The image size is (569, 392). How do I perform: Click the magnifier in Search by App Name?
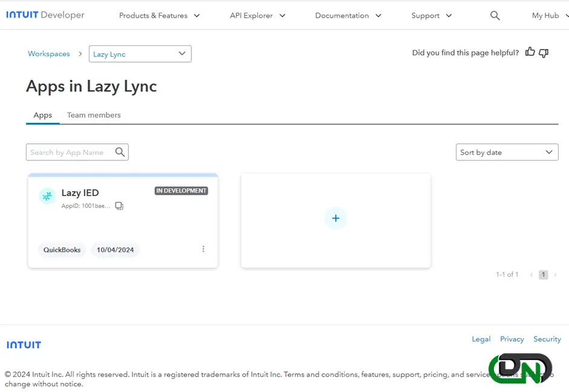point(120,152)
